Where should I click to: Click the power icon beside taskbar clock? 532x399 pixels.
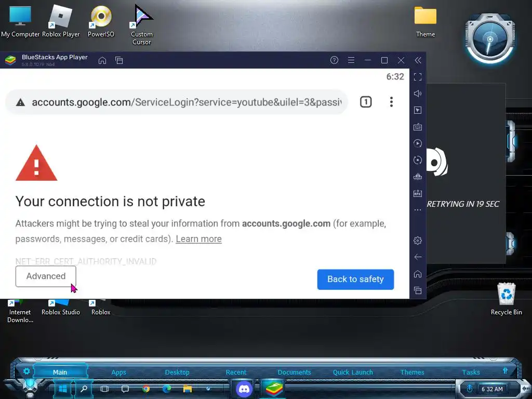(x=470, y=389)
